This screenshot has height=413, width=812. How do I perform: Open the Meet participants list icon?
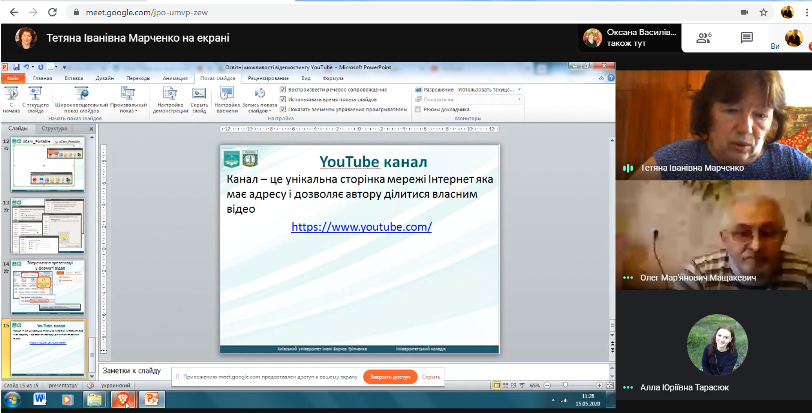705,38
